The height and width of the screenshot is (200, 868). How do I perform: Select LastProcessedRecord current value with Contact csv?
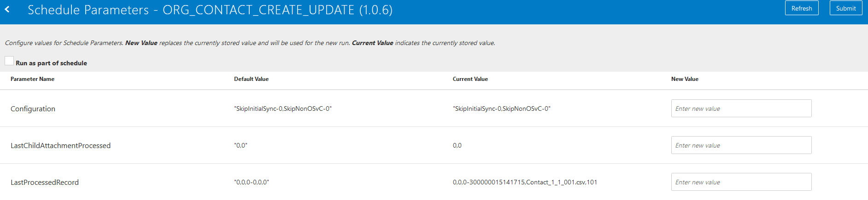(525, 183)
